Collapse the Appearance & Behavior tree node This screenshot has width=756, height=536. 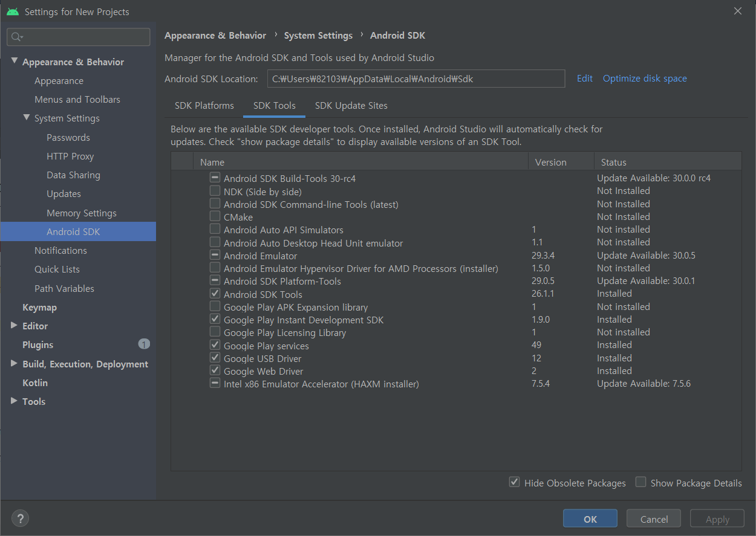(x=15, y=61)
